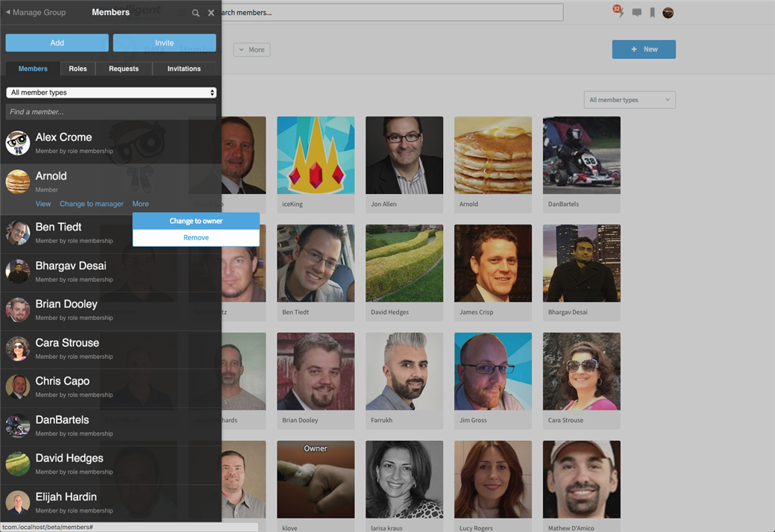775x532 pixels.
Task: Select Bhargav Desai name in member list
Action: [x=71, y=266]
